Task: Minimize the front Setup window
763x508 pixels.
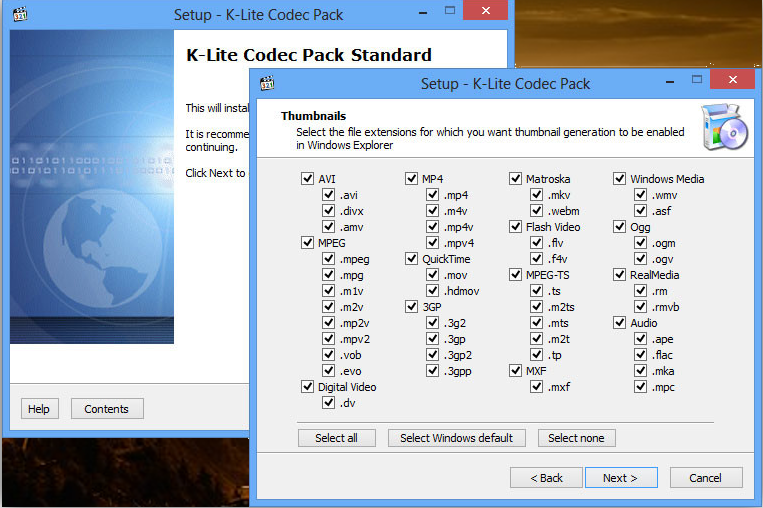Action: click(x=670, y=80)
